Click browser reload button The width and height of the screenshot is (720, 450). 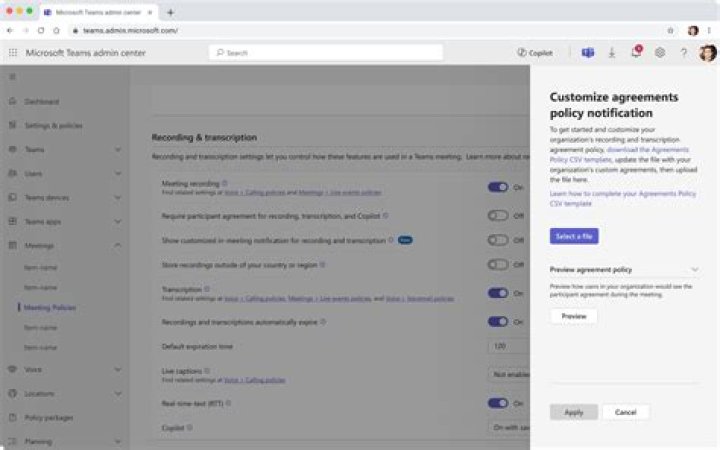[x=41, y=30]
